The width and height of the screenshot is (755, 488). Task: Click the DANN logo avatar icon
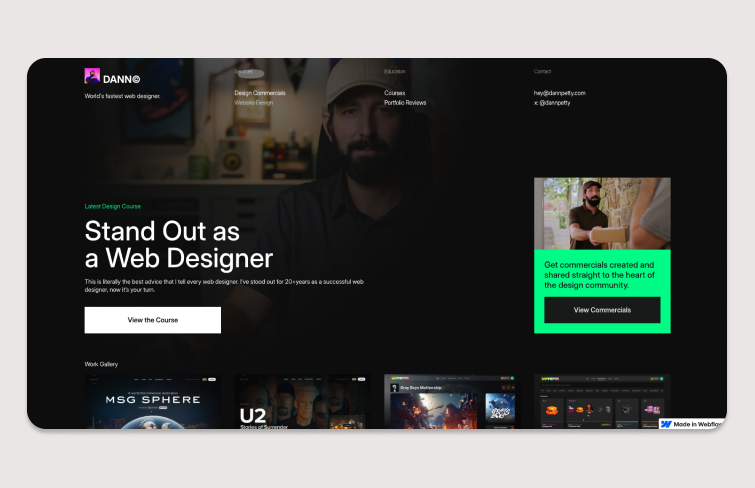click(x=92, y=76)
